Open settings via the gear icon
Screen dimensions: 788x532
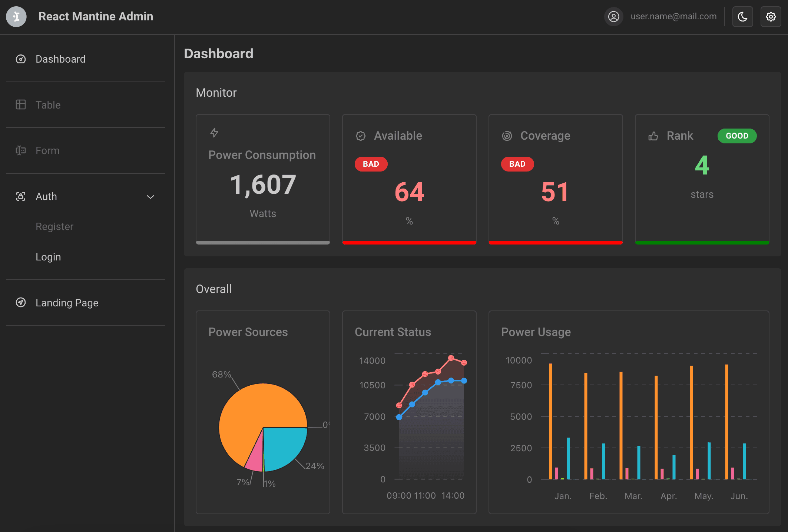771,17
